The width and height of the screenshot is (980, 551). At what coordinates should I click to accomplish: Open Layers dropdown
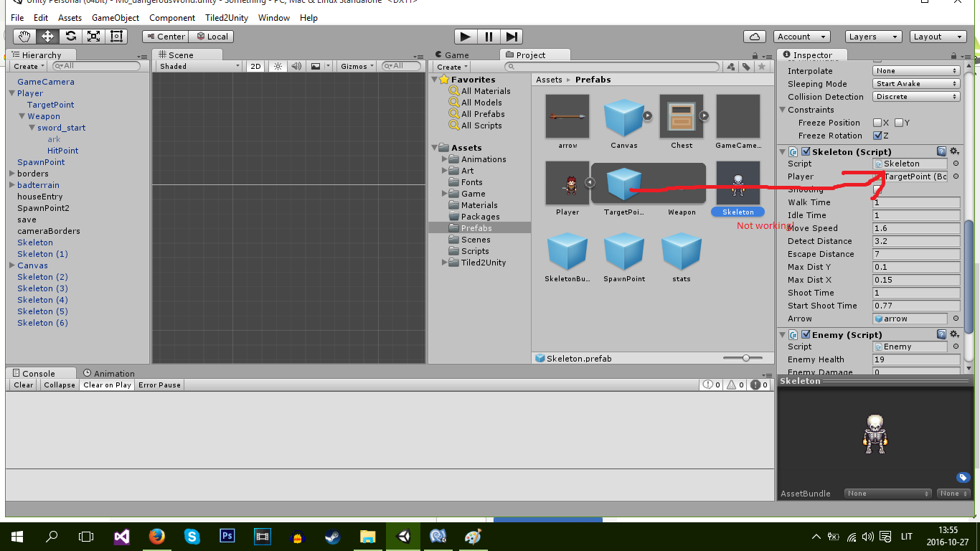[x=872, y=37]
